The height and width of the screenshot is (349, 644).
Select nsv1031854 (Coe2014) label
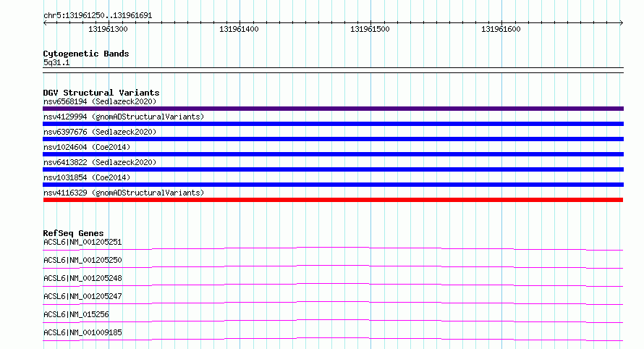pos(87,177)
